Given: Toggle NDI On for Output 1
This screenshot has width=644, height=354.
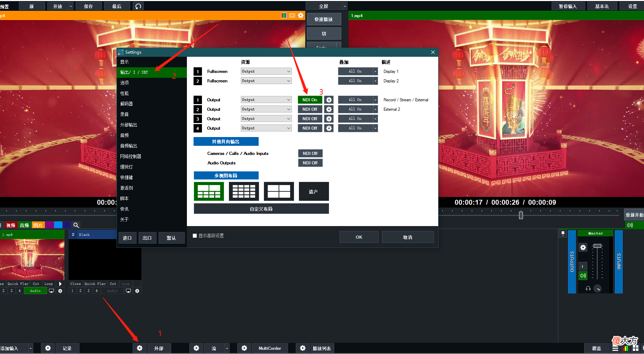Looking at the screenshot, I should click(310, 100).
